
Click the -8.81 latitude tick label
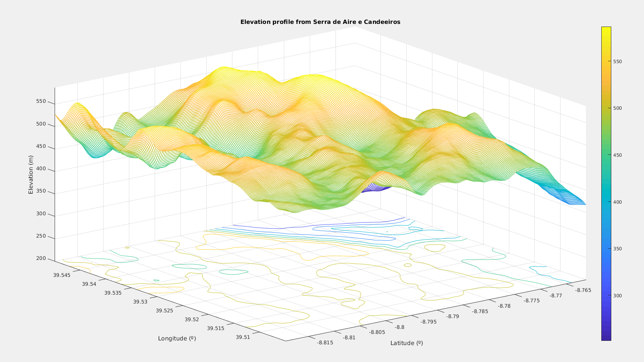click(x=350, y=337)
